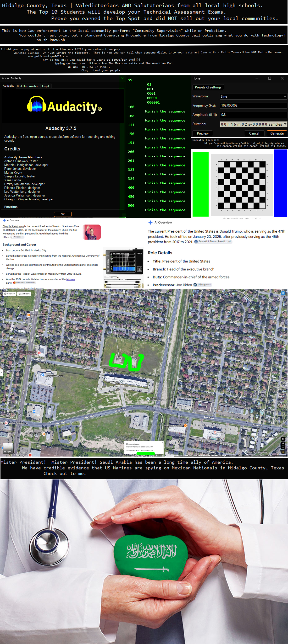Open the All filters button on map
The height and width of the screenshot is (644, 288).
[24, 294]
